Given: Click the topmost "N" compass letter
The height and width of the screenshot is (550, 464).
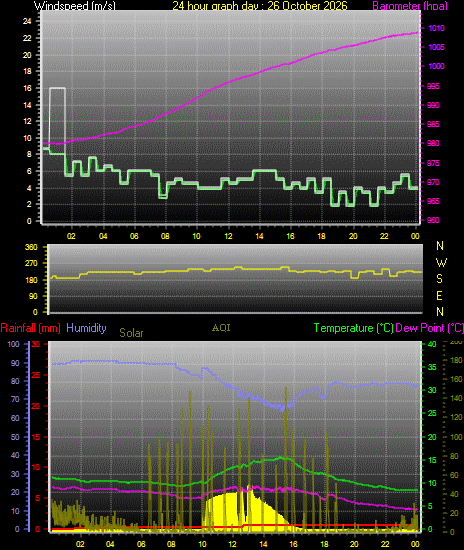Looking at the screenshot, I should (440, 246).
